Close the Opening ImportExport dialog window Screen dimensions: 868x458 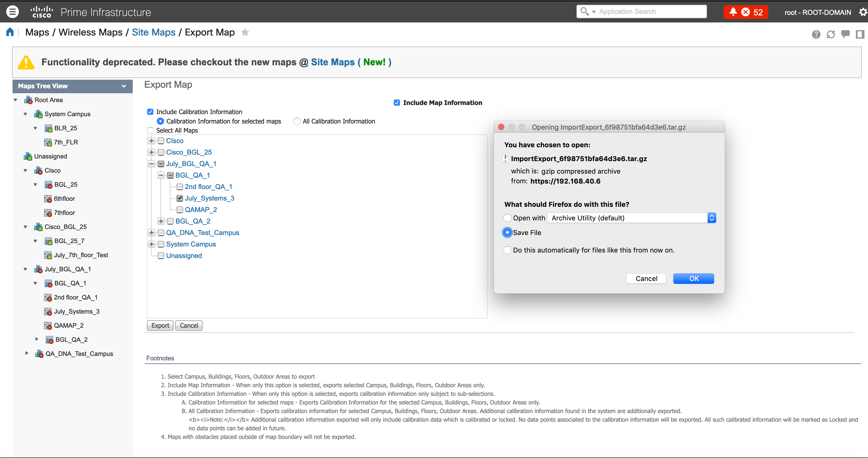(x=501, y=127)
